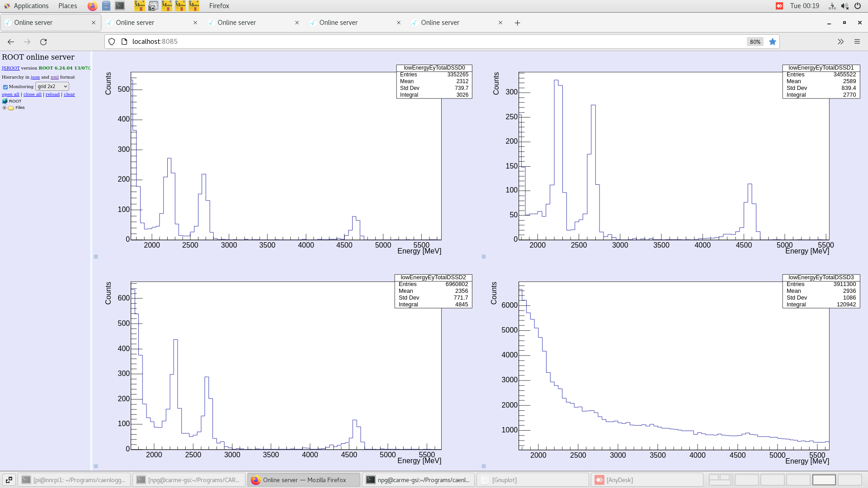Click the shield permissions icon in address bar
The height and width of the screenshot is (488, 868).
coord(112,42)
